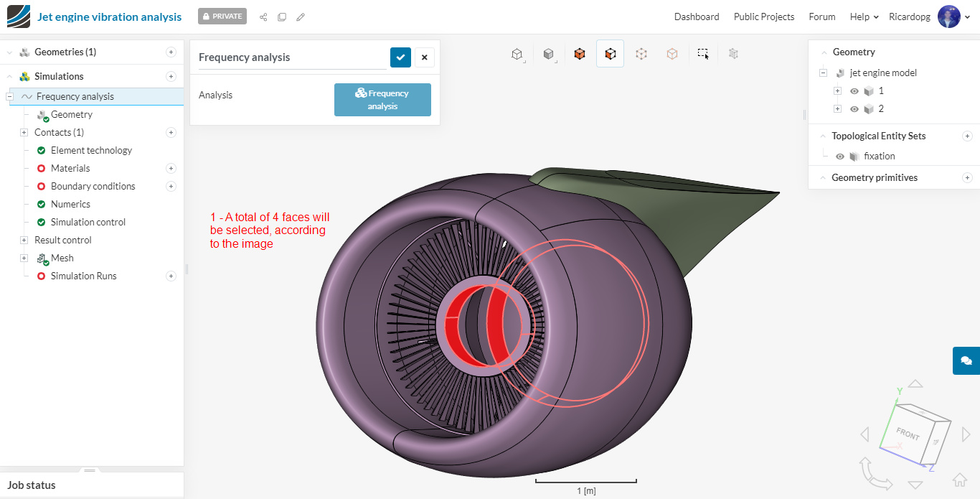This screenshot has width=980, height=499.
Task: Add a material with plus icon
Action: point(171,168)
